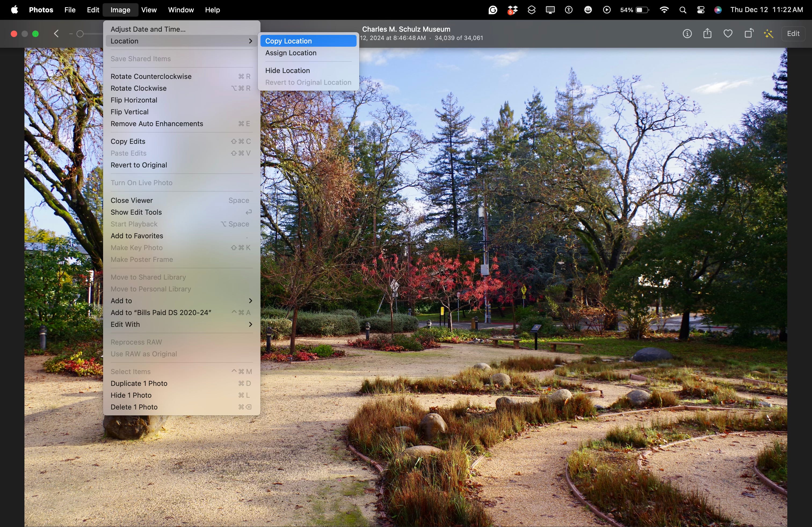This screenshot has width=812, height=527.
Task: Choose Copy Edits
Action: pyautogui.click(x=182, y=141)
